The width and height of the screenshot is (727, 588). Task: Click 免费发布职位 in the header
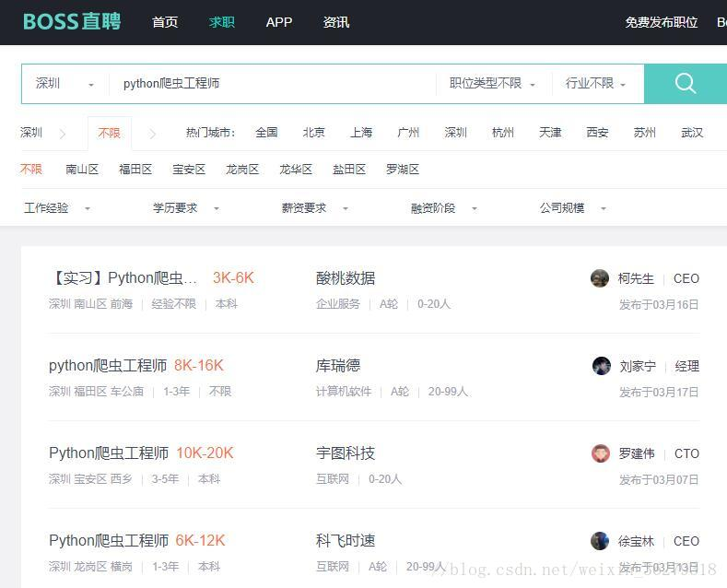[x=662, y=22]
